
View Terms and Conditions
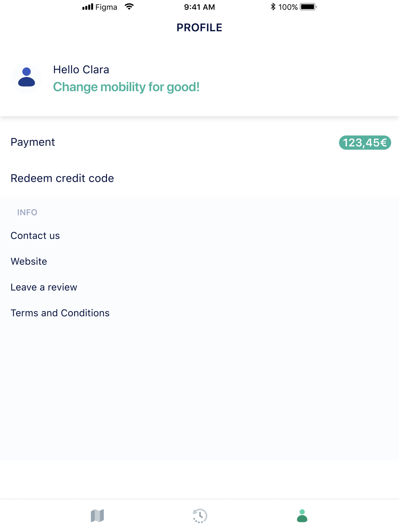(60, 313)
